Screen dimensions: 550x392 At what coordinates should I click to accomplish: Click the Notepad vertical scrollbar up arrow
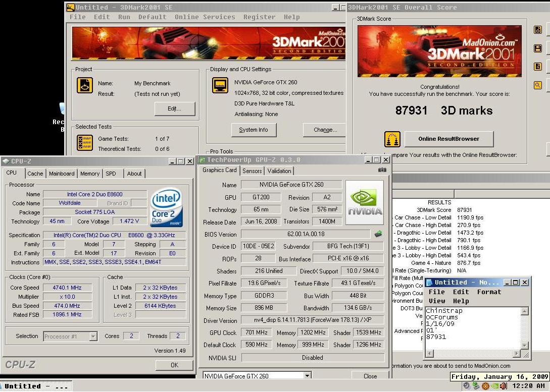click(x=525, y=311)
